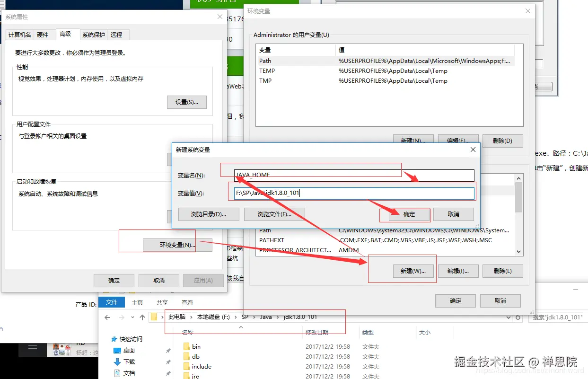Click 删除(D) for user variables
The width and height of the screenshot is (588, 379).
tap(503, 141)
